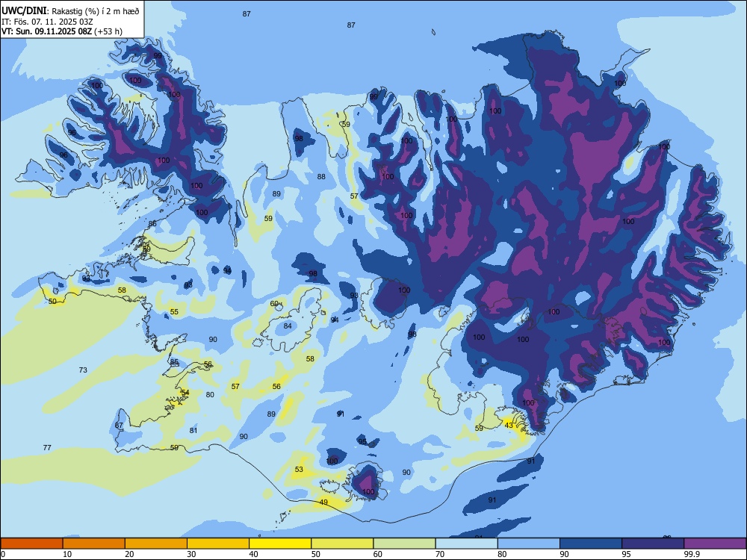Pick the pale green 60–70 legend swatch
Screen dimensions: 747x560
(x=404, y=544)
